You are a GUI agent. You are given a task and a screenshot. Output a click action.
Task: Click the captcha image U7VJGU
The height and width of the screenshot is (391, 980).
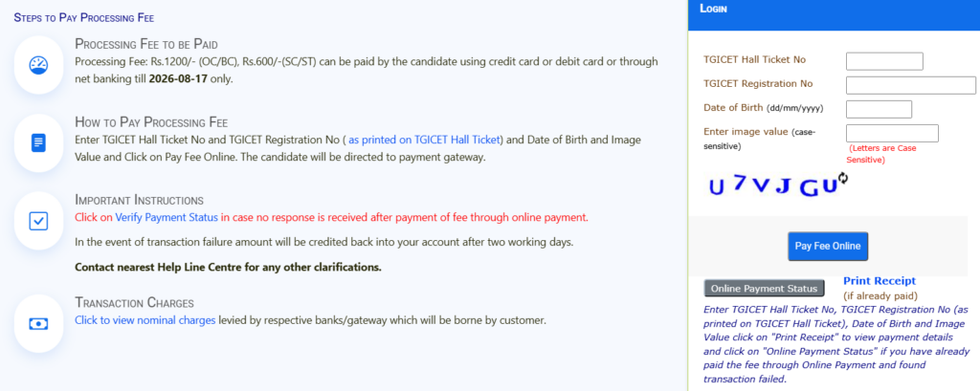(772, 185)
